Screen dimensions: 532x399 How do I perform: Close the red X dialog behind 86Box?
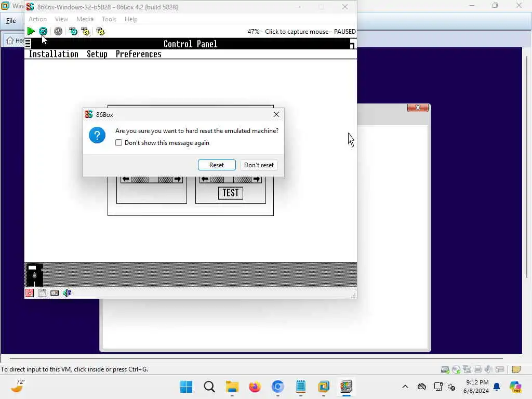coord(418,108)
